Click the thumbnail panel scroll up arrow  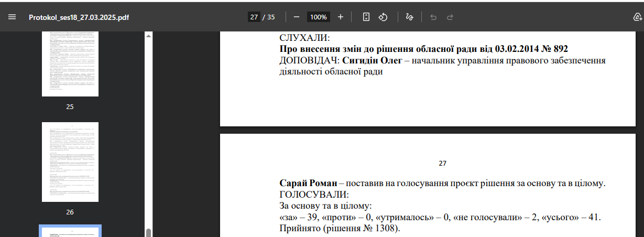click(x=148, y=36)
